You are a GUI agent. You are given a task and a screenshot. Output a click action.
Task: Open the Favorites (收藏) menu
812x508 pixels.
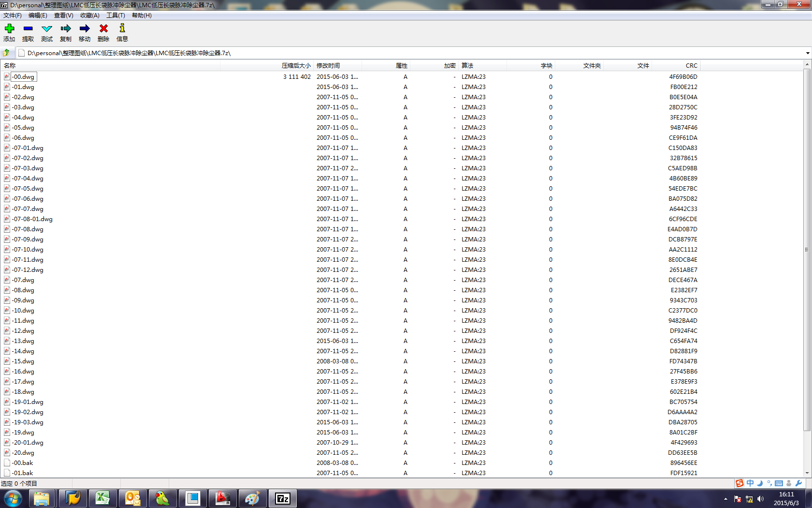click(x=90, y=15)
